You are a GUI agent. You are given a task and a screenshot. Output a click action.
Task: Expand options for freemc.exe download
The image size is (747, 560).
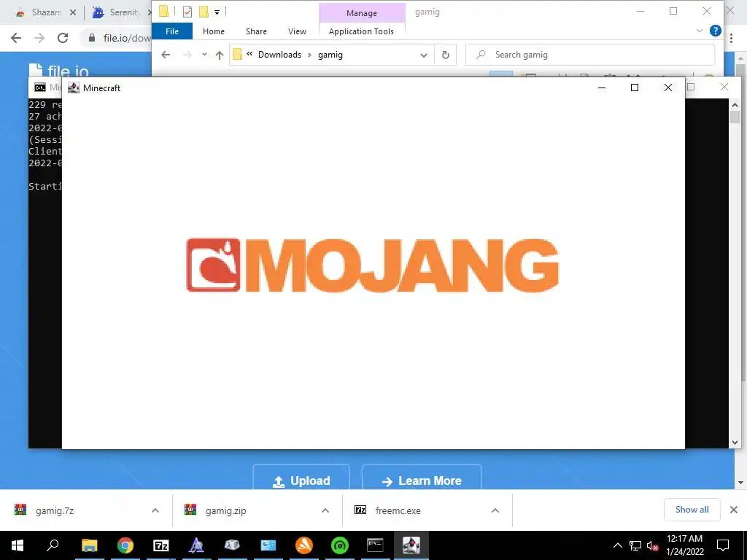click(495, 510)
